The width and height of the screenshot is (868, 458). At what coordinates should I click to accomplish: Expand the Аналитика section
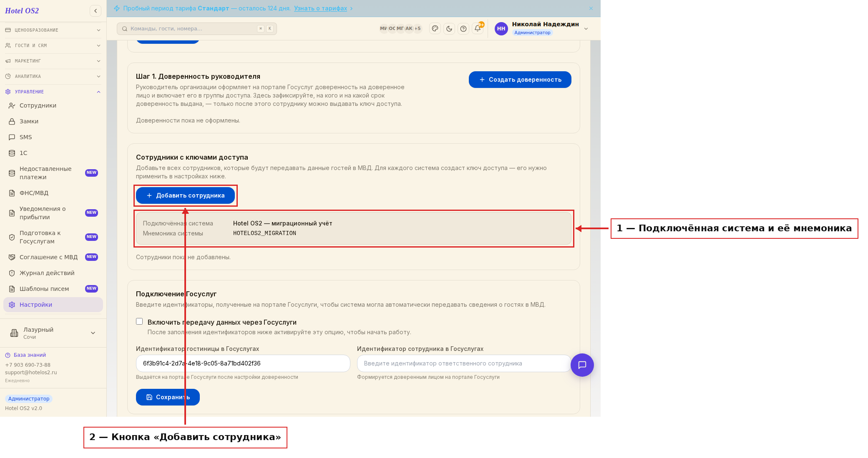pos(53,76)
